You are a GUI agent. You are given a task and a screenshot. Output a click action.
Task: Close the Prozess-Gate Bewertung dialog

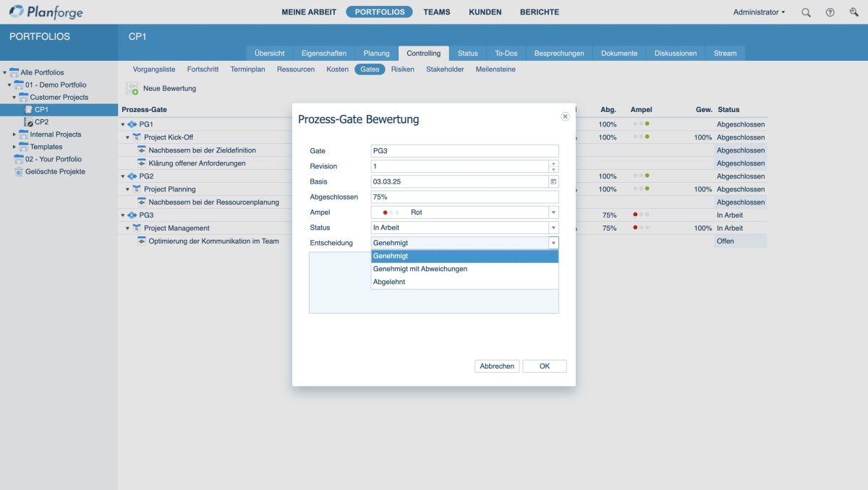pos(565,116)
